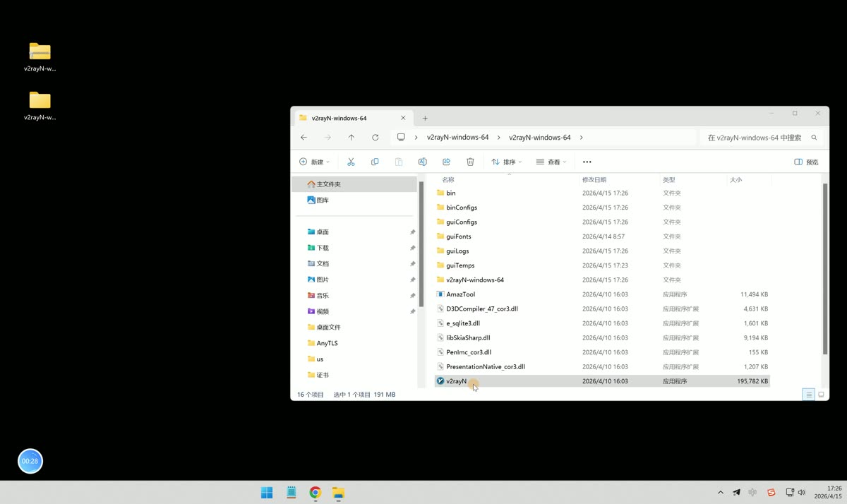This screenshot has height=504, width=847.
Task: Click the search magnifier icon
Action: [x=814, y=138]
